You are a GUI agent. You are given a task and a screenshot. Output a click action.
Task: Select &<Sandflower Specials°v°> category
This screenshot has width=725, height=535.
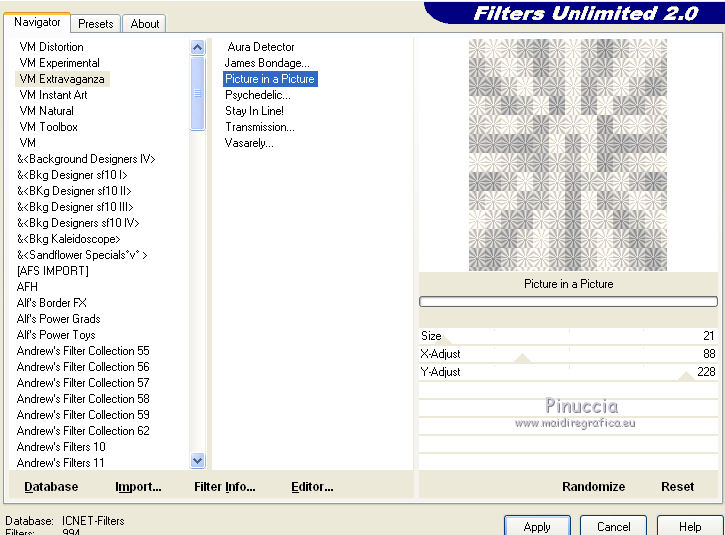tap(82, 255)
